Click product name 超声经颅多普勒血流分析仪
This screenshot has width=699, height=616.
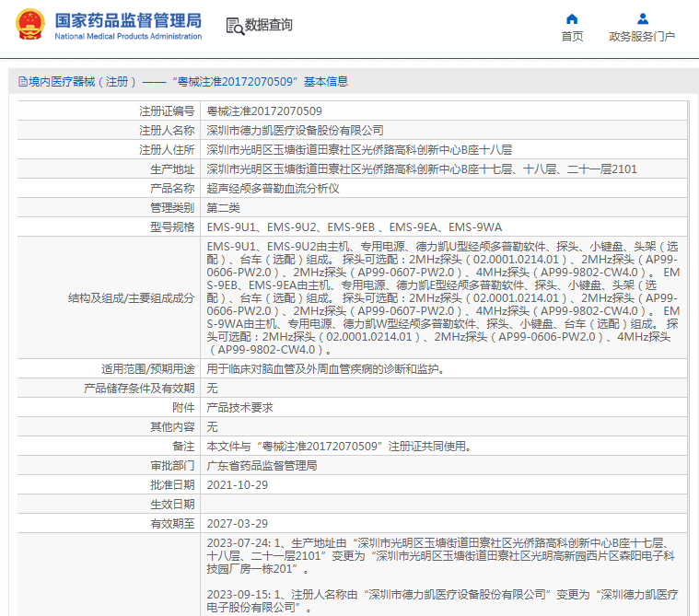[273, 188]
